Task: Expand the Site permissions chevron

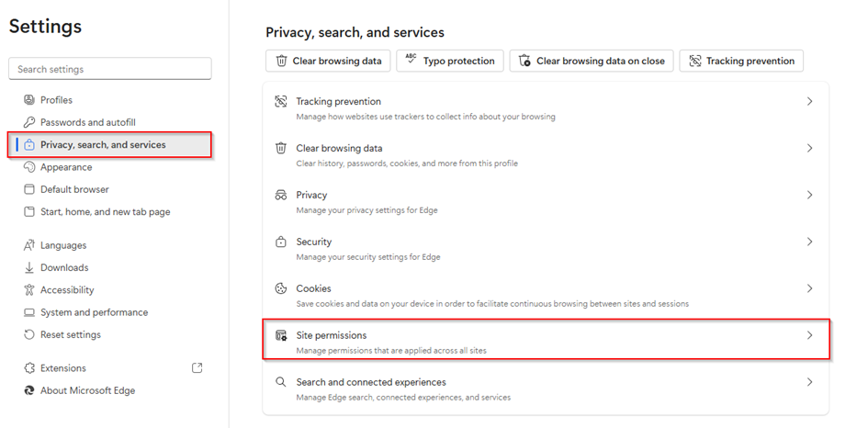Action: (x=809, y=336)
